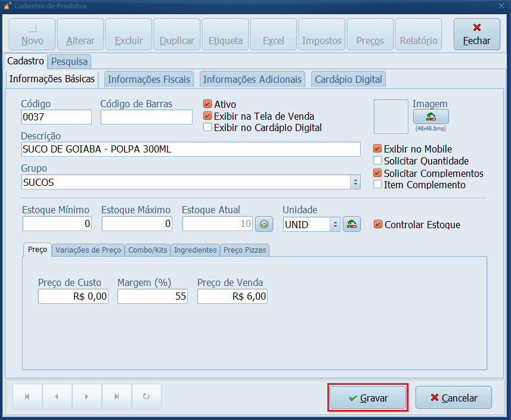
Task: Go to the next record
Action: (x=87, y=397)
